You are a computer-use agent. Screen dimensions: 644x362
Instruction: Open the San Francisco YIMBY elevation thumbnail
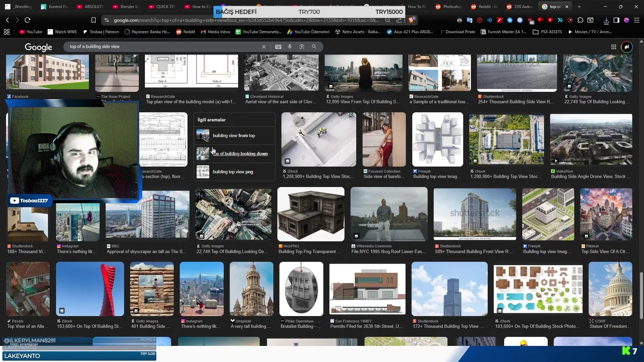367,289
